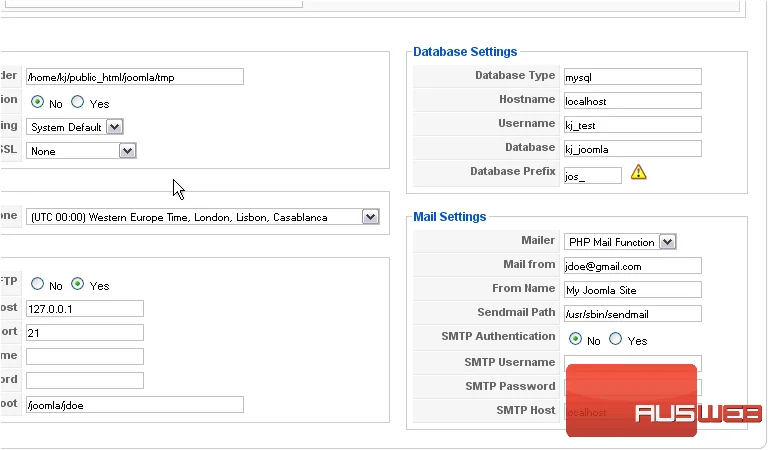Click the Mailer label
The image size is (776, 450).
538,240
